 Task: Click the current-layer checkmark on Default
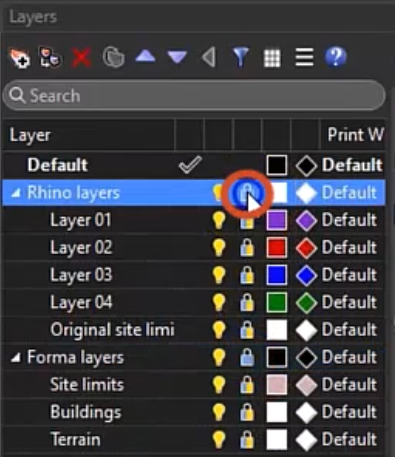(190, 165)
